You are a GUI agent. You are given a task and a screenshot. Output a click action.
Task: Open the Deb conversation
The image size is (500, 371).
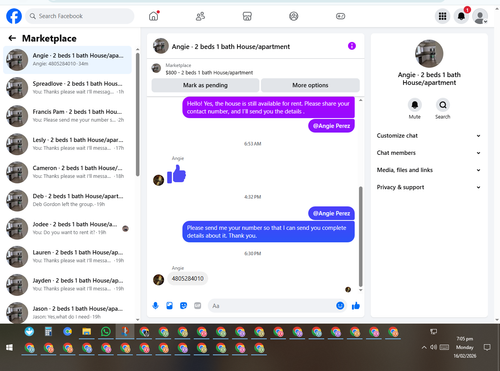point(67,200)
